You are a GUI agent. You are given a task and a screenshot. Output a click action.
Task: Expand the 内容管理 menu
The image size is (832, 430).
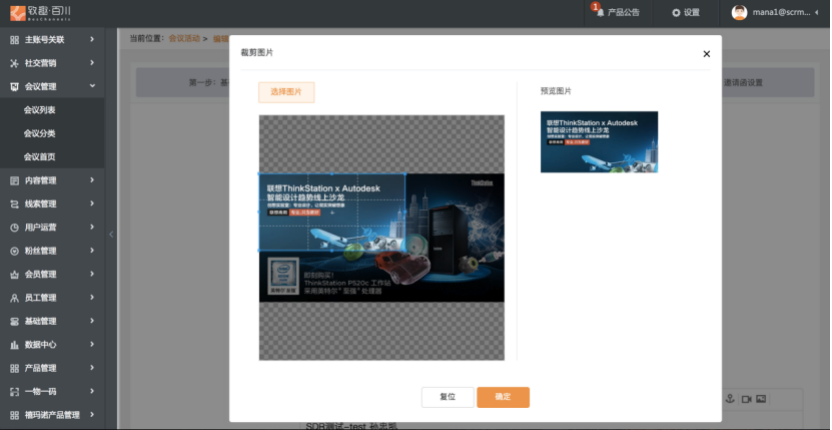92,180
